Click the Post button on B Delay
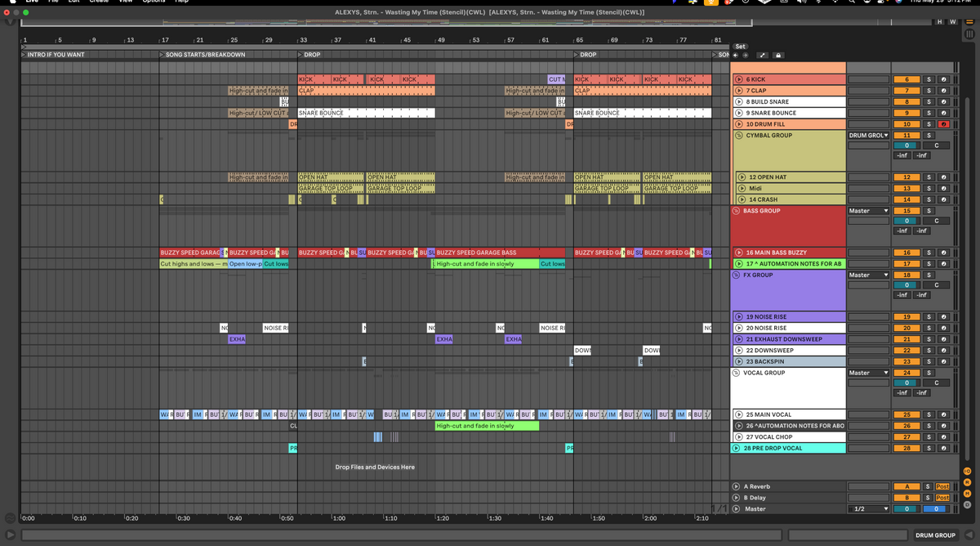Viewport: 980px width, 546px height. [x=943, y=497]
